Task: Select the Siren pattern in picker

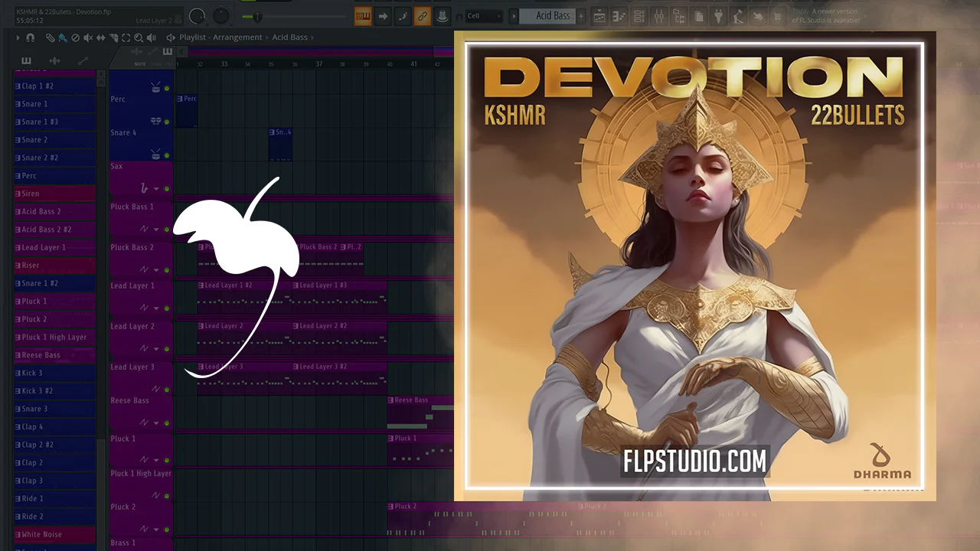Action: 55,194
